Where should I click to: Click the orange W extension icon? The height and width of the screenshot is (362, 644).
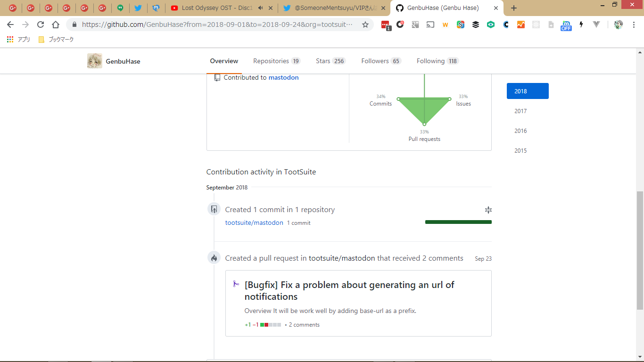coord(446,25)
